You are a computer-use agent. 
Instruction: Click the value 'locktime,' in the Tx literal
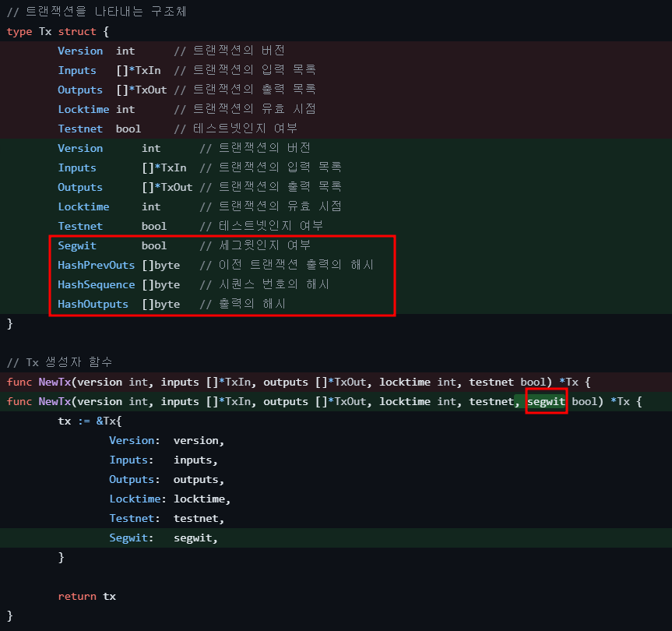(202, 499)
